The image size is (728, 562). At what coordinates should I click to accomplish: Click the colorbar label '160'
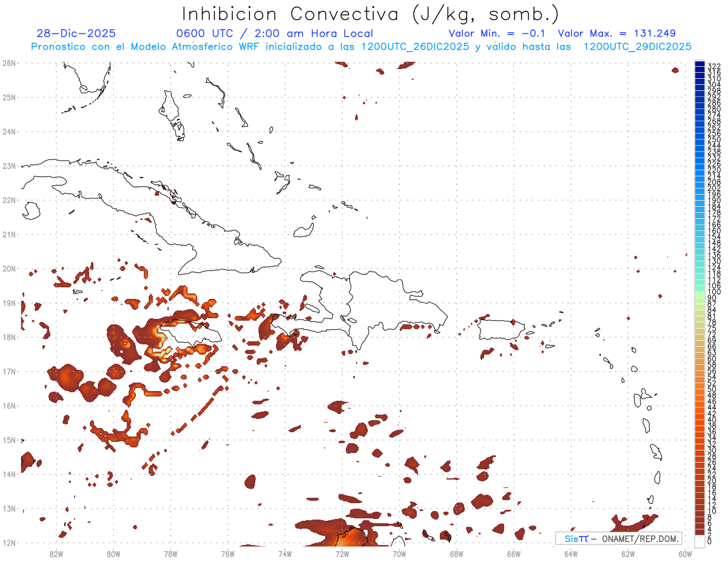tap(714, 231)
